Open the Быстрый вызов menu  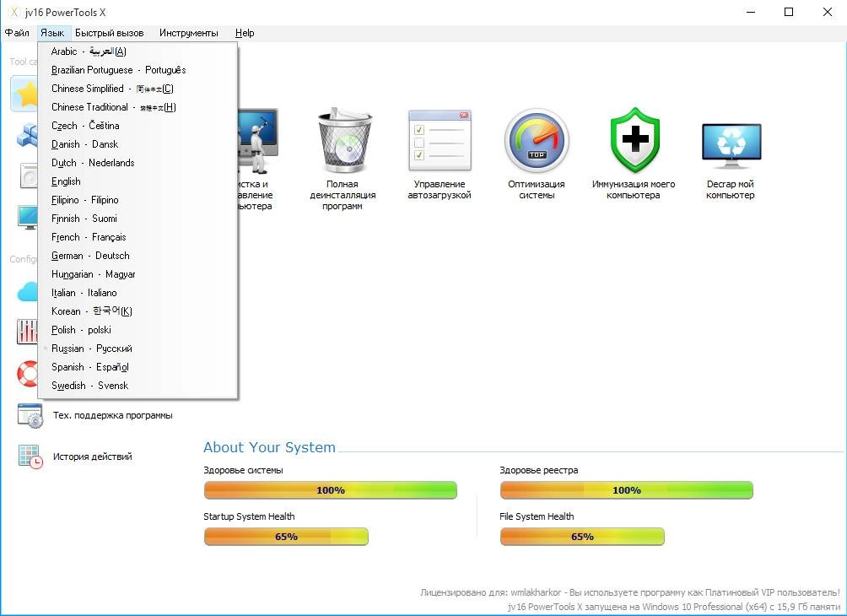point(109,33)
